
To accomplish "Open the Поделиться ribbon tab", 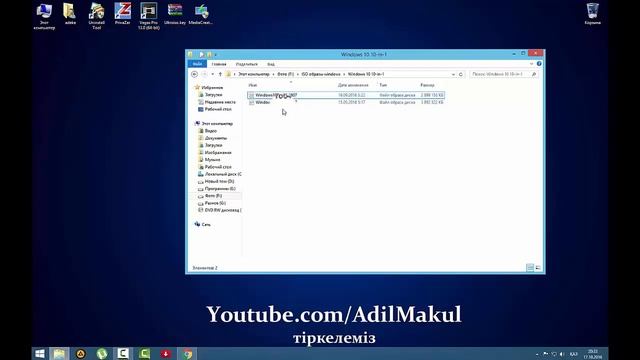I will (247, 64).
